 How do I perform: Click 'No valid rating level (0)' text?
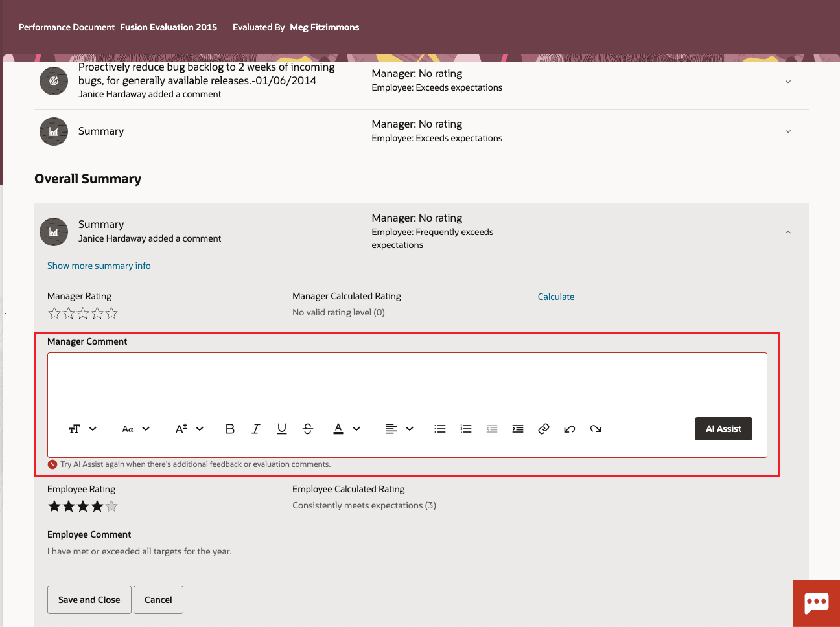[x=338, y=312]
